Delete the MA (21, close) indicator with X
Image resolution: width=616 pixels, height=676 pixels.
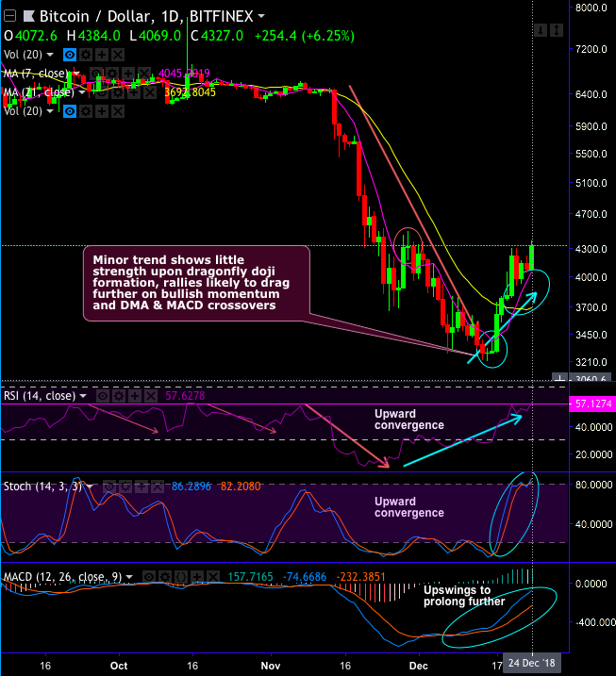point(150,92)
